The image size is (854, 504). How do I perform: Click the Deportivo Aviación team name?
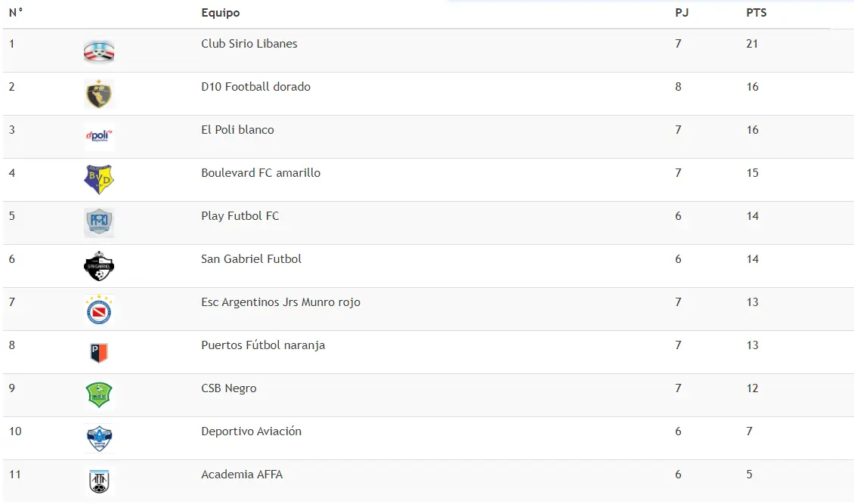[251, 431]
